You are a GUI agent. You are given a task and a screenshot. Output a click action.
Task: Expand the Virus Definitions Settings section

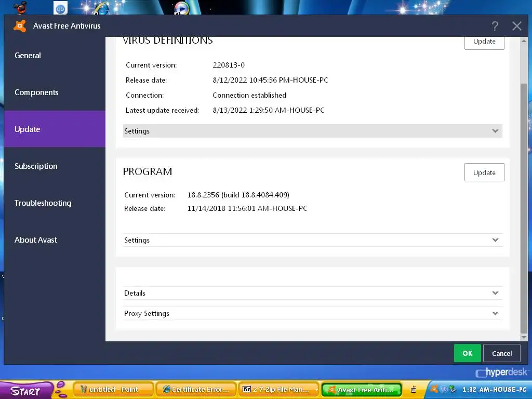312,131
